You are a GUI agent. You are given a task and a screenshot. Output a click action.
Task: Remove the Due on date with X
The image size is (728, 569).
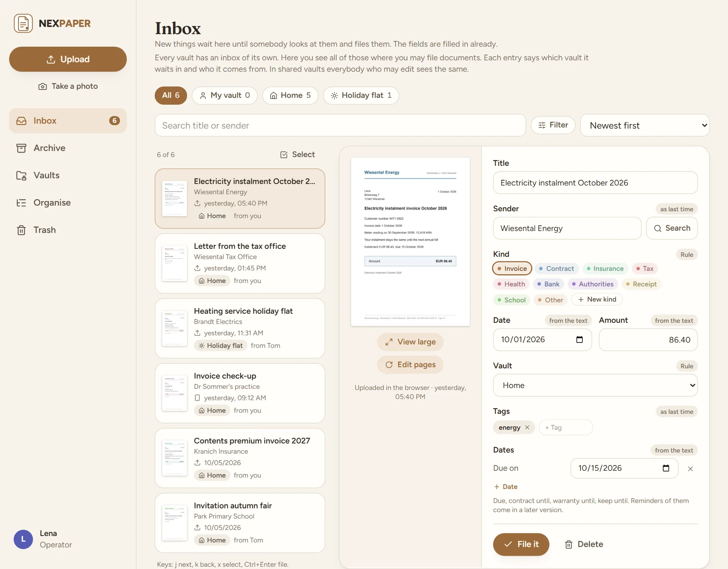tap(690, 469)
